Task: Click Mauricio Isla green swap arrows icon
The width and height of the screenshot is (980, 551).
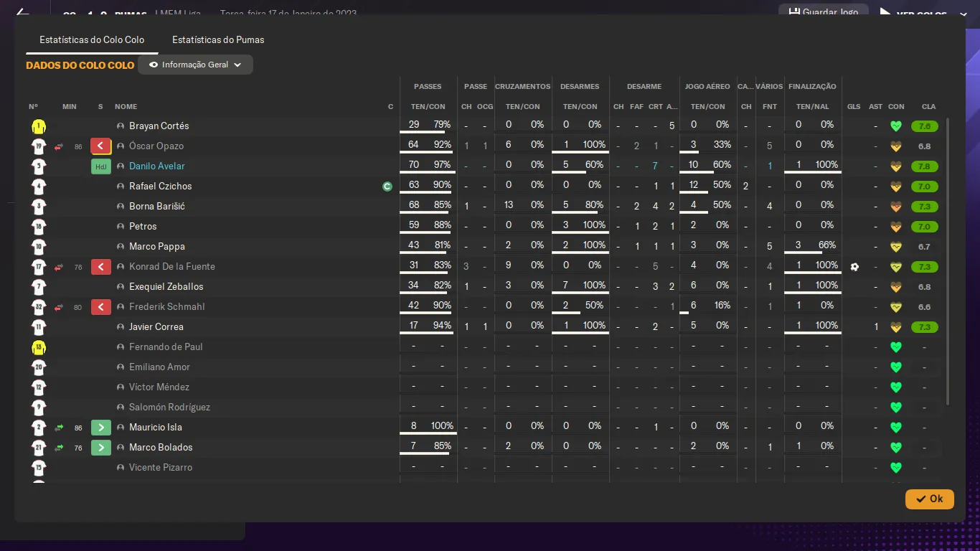Action: click(x=59, y=428)
